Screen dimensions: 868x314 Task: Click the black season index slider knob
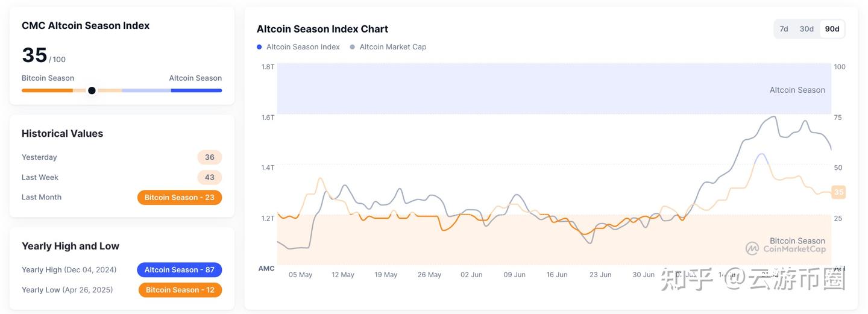(x=92, y=90)
